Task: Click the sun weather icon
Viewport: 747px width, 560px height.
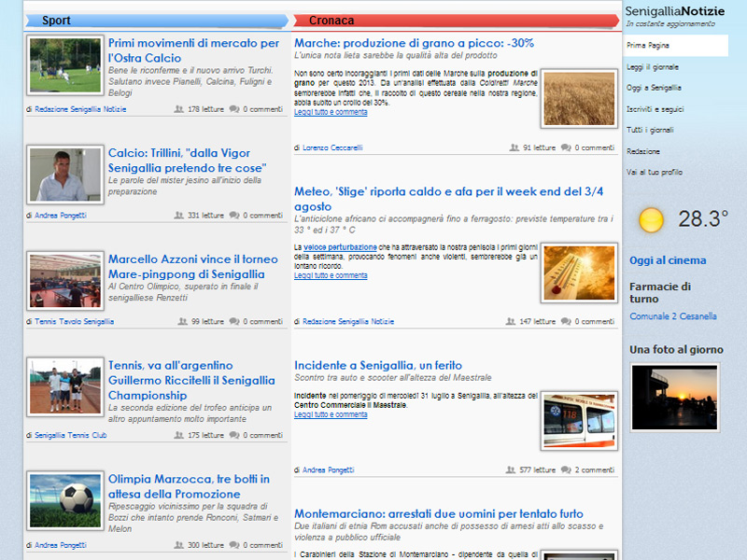Action: [651, 220]
